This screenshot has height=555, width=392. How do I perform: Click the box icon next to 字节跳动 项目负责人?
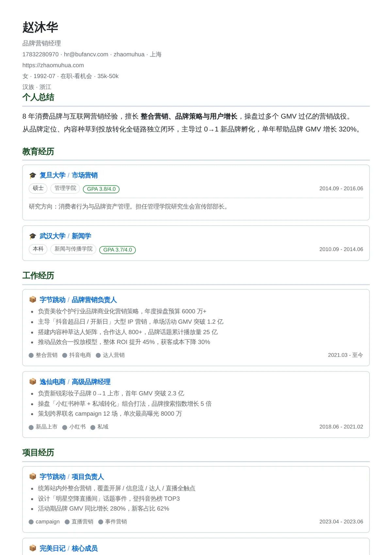tap(33, 477)
